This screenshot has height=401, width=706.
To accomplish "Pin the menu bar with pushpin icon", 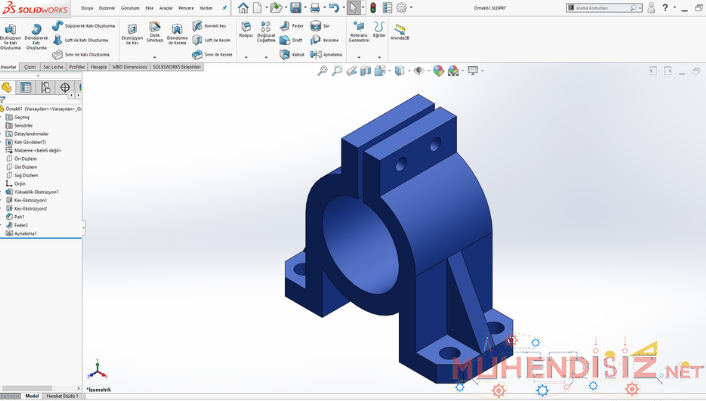I will coord(224,7).
